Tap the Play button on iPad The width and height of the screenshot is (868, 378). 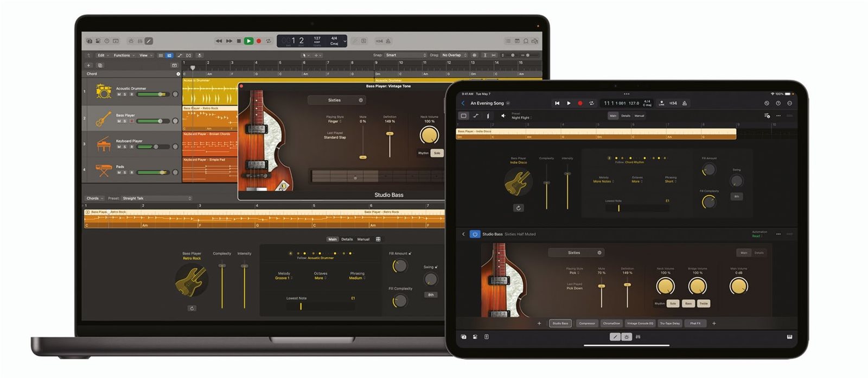pyautogui.click(x=569, y=103)
